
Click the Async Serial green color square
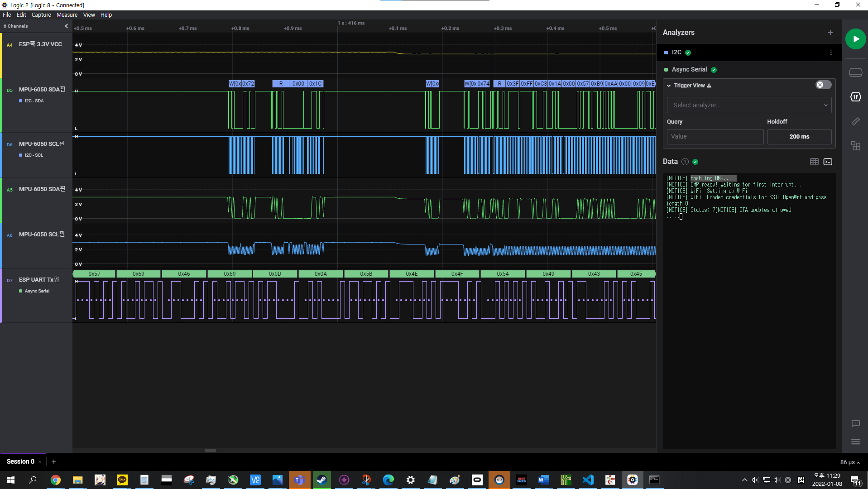(x=666, y=70)
